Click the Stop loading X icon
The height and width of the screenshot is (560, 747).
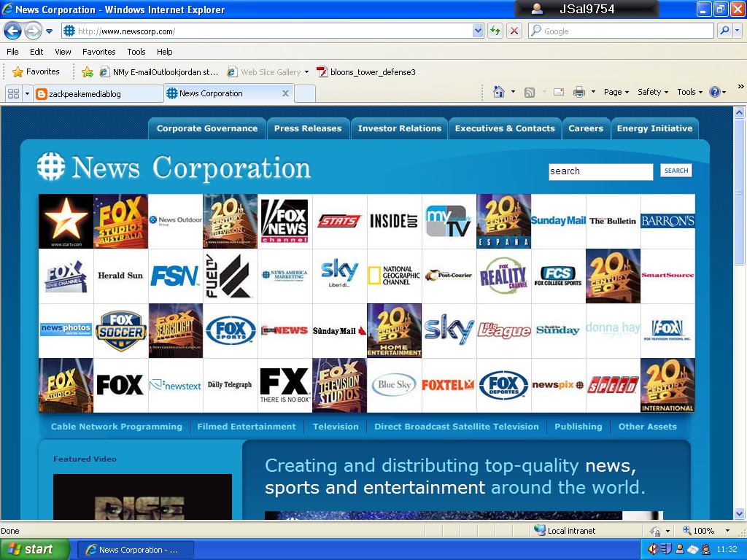click(514, 31)
